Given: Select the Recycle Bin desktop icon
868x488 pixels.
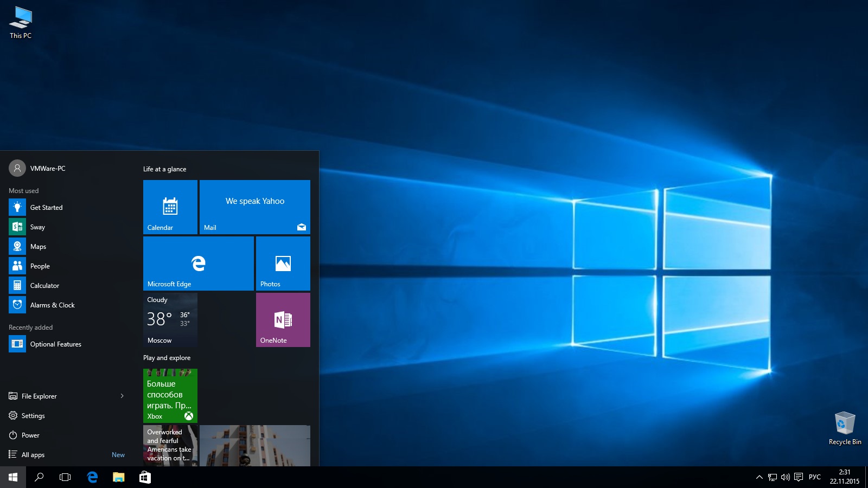Looking at the screenshot, I should pyautogui.click(x=845, y=428).
